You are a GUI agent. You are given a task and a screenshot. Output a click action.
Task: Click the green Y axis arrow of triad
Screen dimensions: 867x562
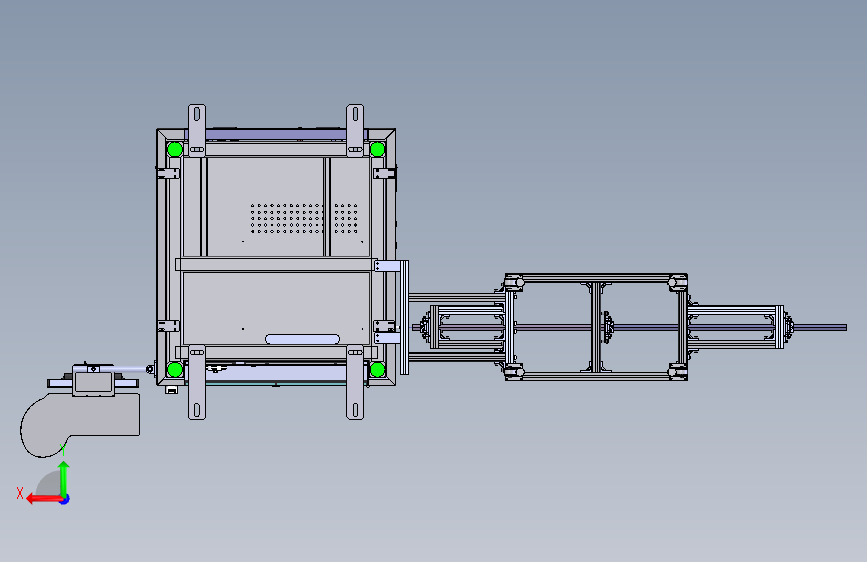tap(64, 478)
